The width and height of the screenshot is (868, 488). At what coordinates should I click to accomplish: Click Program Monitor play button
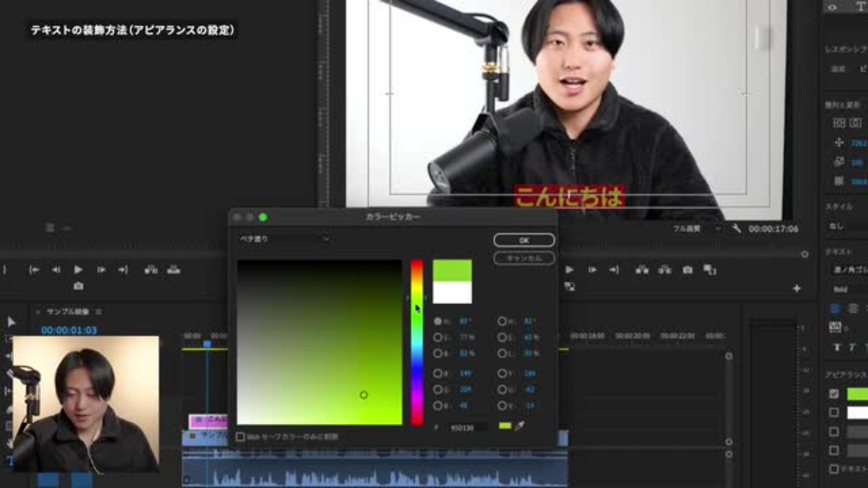click(569, 270)
